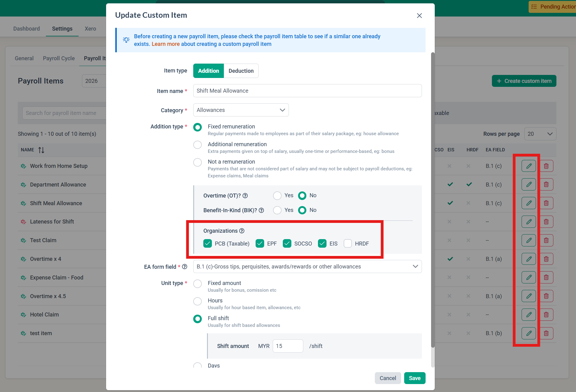Screen dimensions: 576x392
Task: Set Benefit-In-Kind (BIK) to No
Action: 302,210
